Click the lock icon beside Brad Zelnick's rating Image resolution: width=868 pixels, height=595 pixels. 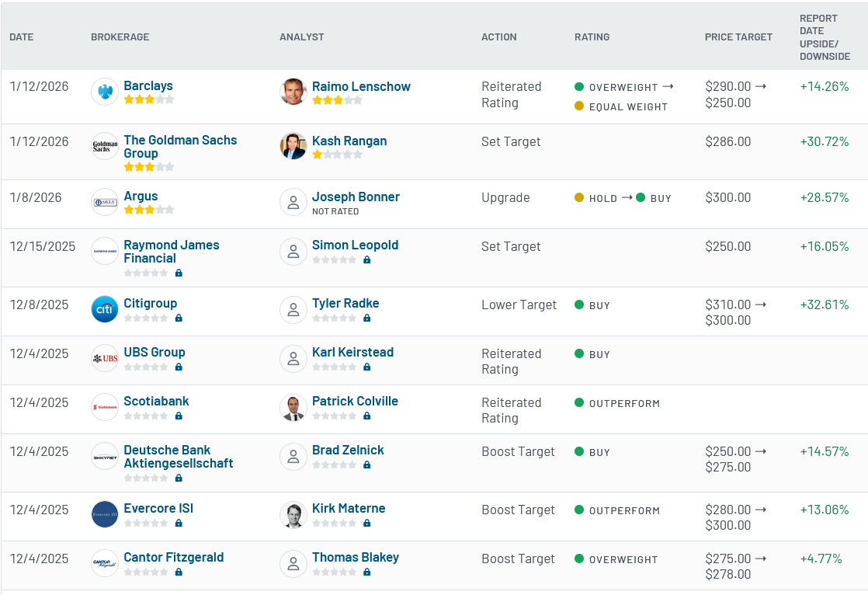point(367,465)
